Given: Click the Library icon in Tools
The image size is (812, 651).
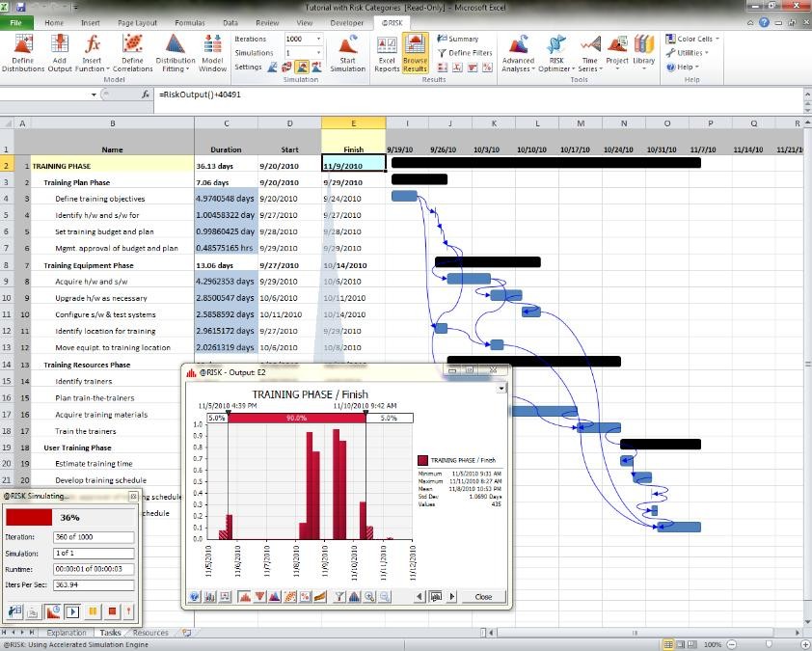Looking at the screenshot, I should coord(643,50).
